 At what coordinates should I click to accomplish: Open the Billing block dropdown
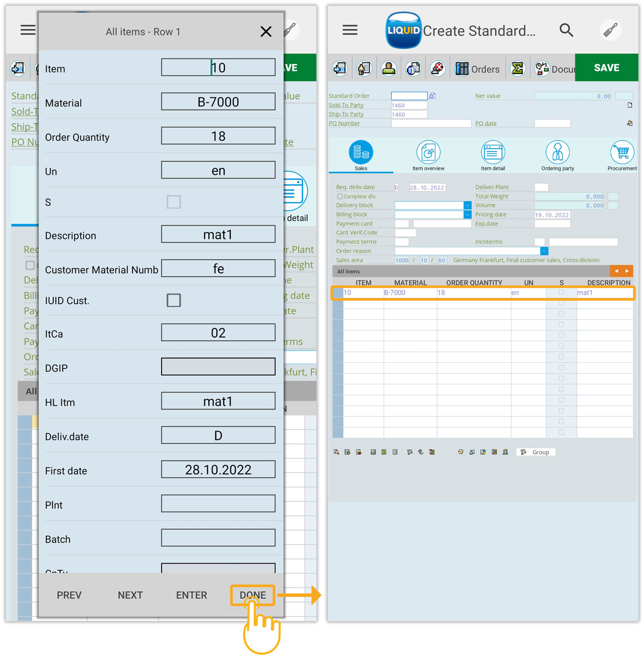pyautogui.click(x=467, y=215)
